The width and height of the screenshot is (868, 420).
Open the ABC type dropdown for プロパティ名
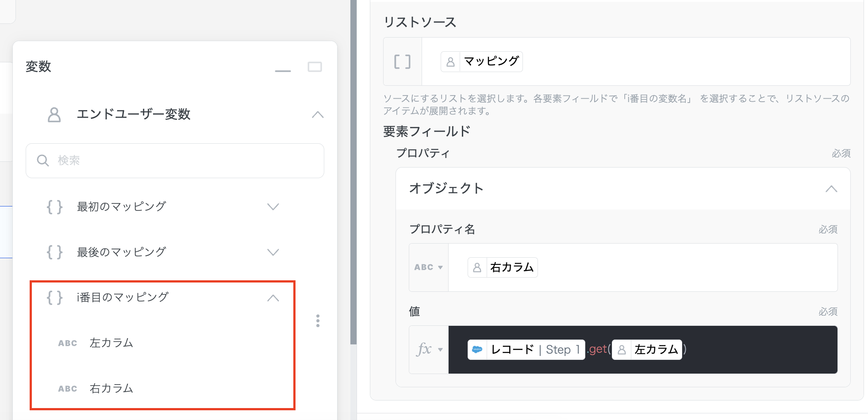(x=428, y=267)
